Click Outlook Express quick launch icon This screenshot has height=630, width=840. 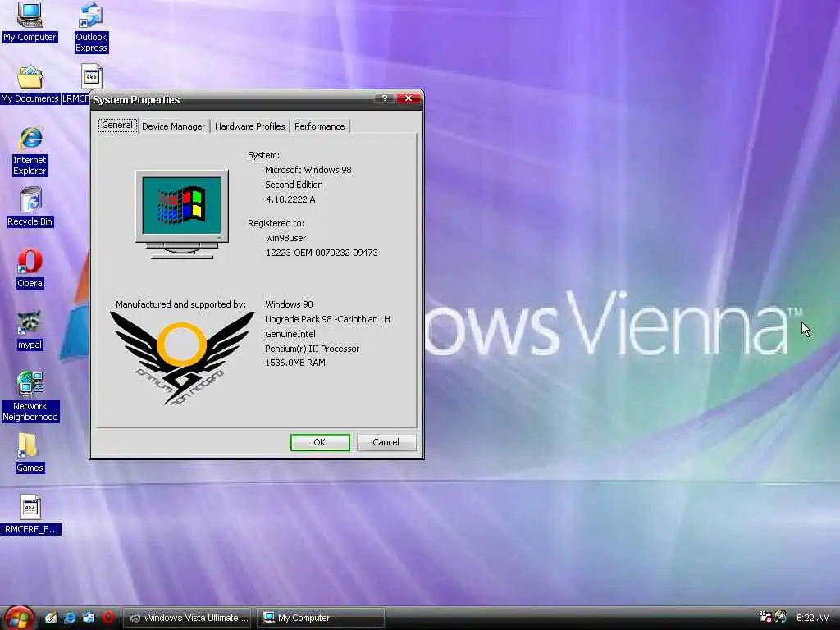tap(89, 618)
